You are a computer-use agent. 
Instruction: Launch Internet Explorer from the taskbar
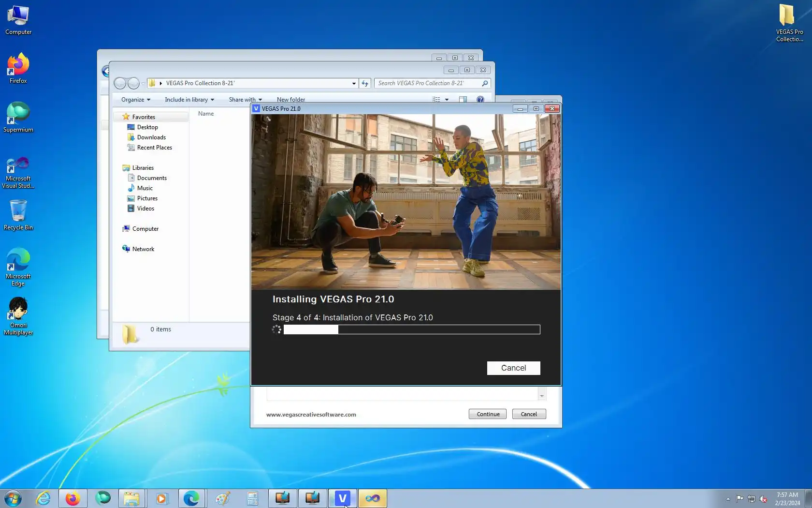[x=43, y=498]
